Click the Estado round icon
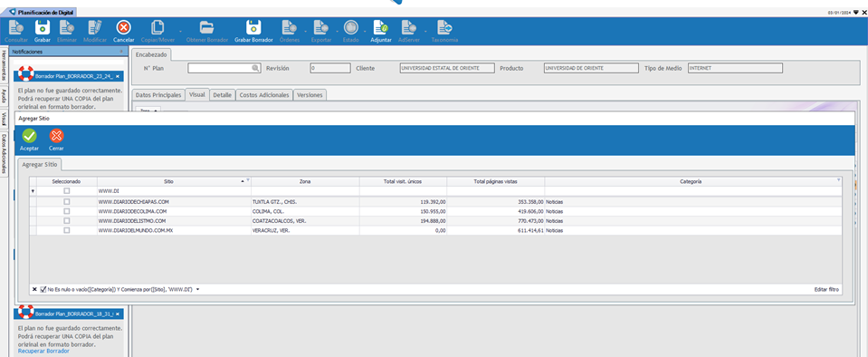 coord(351,27)
